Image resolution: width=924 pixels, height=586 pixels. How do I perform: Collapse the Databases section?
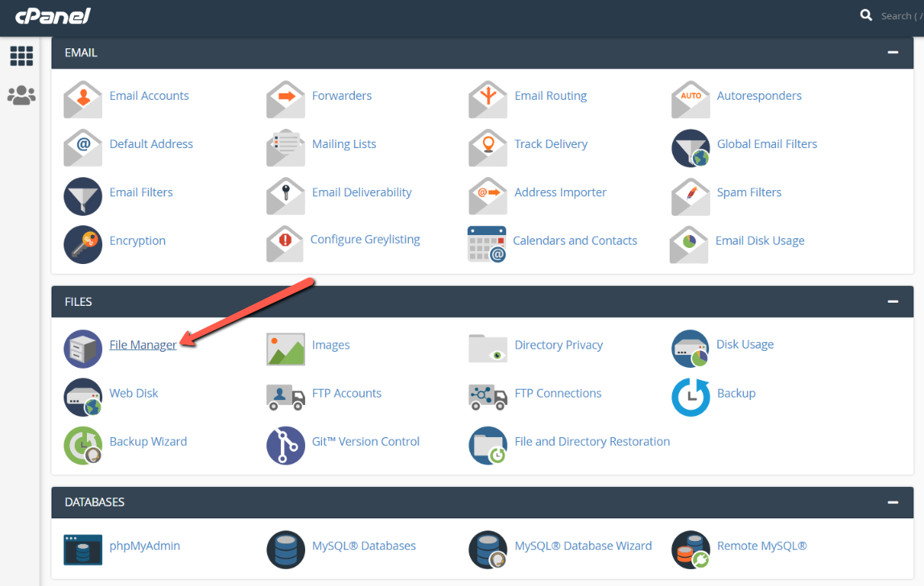pos(892,501)
